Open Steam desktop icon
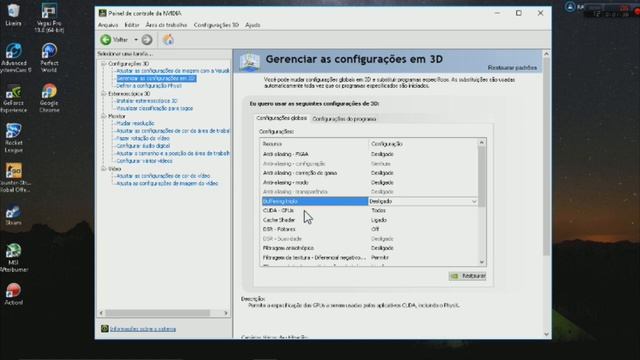This screenshot has width=640, height=360. (x=13, y=216)
